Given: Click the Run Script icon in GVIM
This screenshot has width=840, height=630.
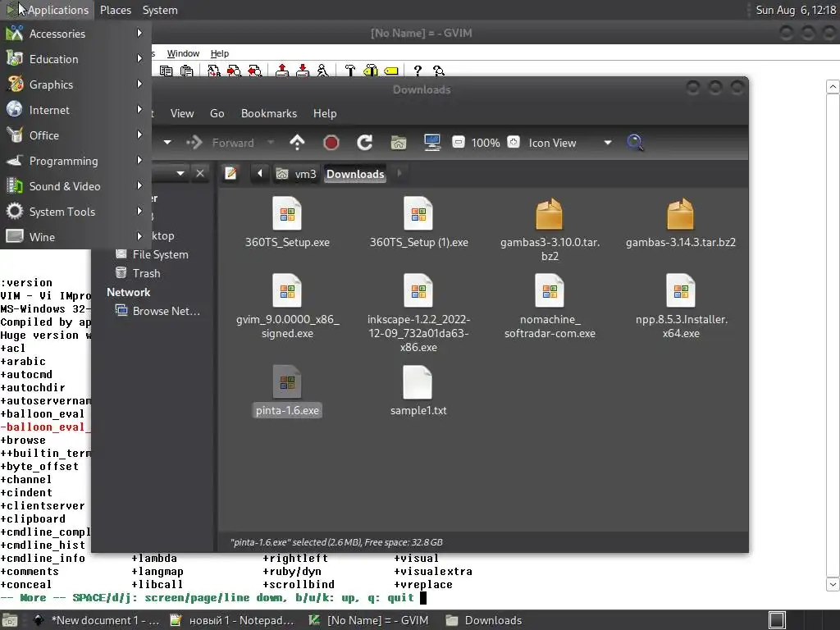Looking at the screenshot, I should [x=322, y=71].
